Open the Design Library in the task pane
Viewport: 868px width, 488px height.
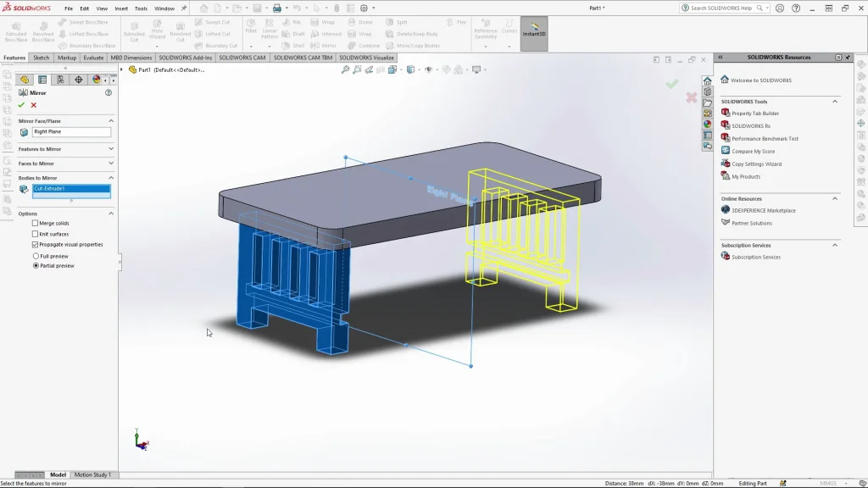(x=707, y=91)
